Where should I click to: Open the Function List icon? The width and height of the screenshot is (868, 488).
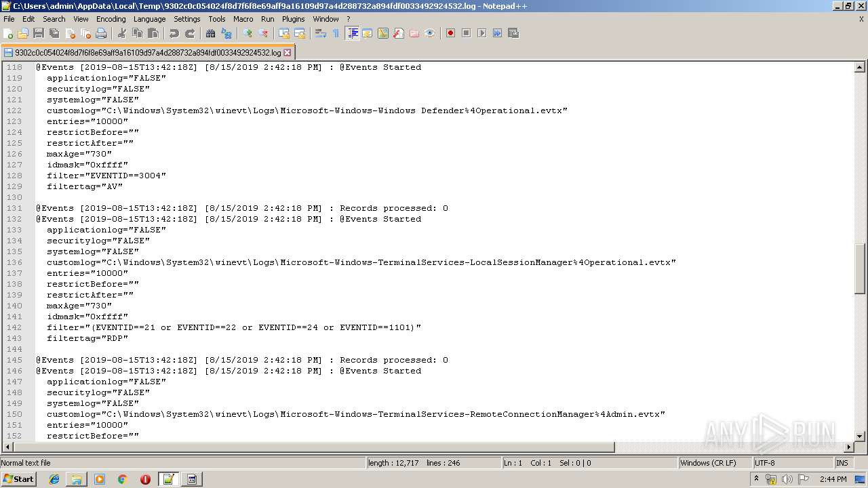[x=399, y=33]
